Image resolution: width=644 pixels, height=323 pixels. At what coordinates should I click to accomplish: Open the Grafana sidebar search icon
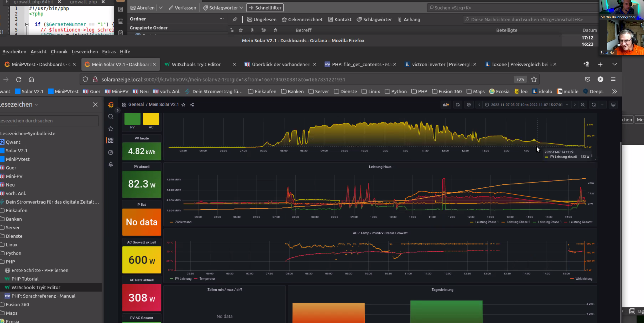(111, 116)
